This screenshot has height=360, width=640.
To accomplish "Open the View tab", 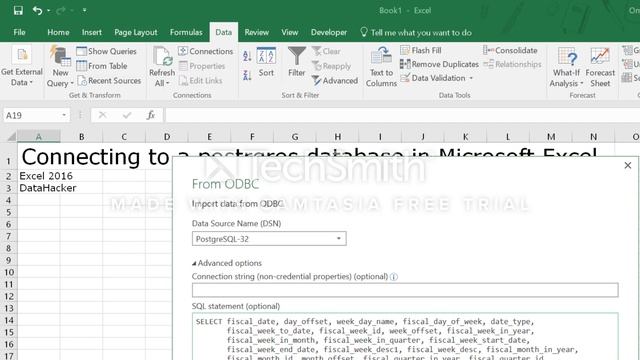I will coord(289,32).
